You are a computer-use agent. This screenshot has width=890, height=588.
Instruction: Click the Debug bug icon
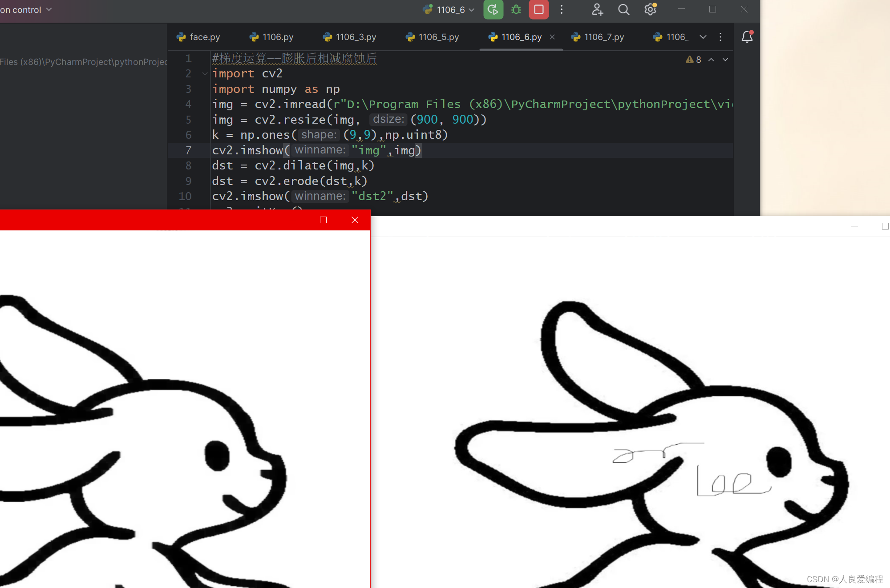516,10
